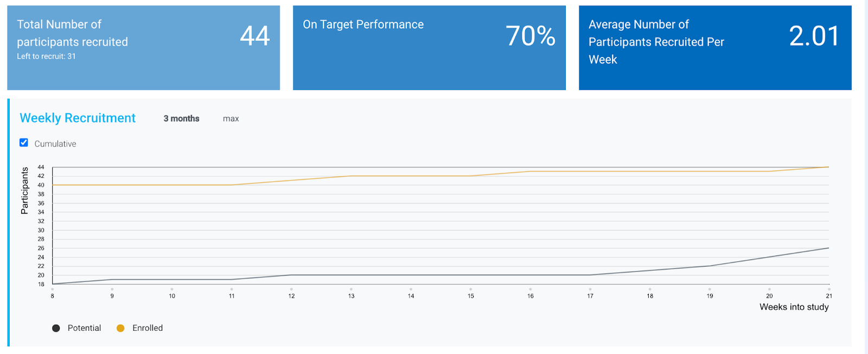
Task: Click the 44 total recruited number
Action: (x=254, y=36)
